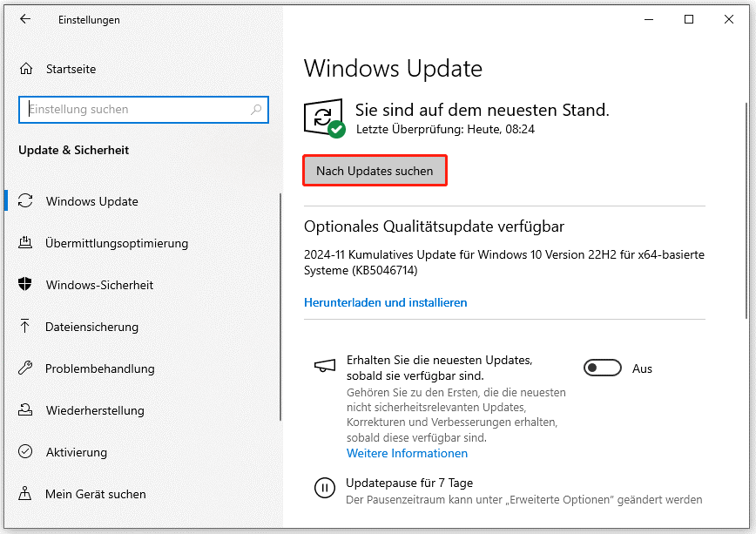Click the megaphone icon beside latest updates

[x=325, y=366]
